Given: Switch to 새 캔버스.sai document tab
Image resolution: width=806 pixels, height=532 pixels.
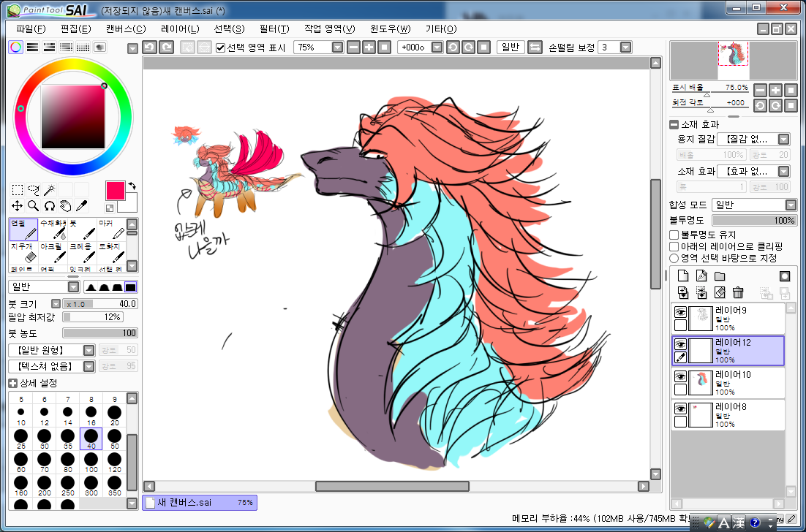Looking at the screenshot, I should 200,503.
